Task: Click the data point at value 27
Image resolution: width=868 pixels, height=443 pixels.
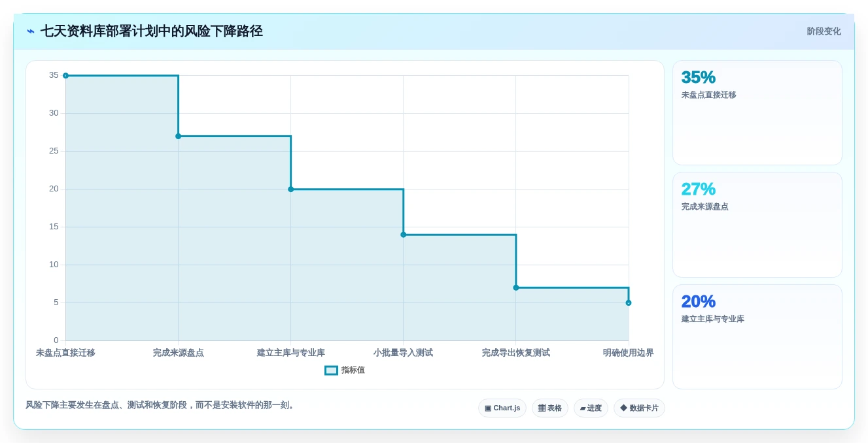Action: coord(178,136)
